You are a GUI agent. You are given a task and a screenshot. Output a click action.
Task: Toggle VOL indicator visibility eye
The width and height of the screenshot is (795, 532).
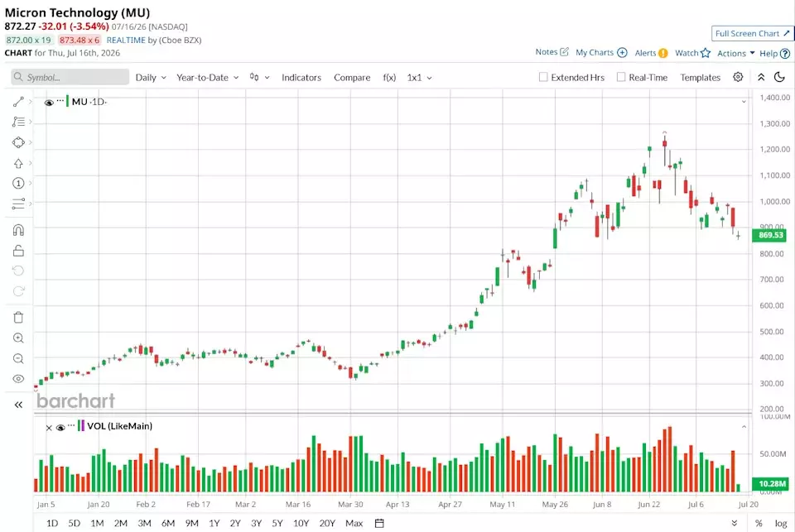click(60, 428)
